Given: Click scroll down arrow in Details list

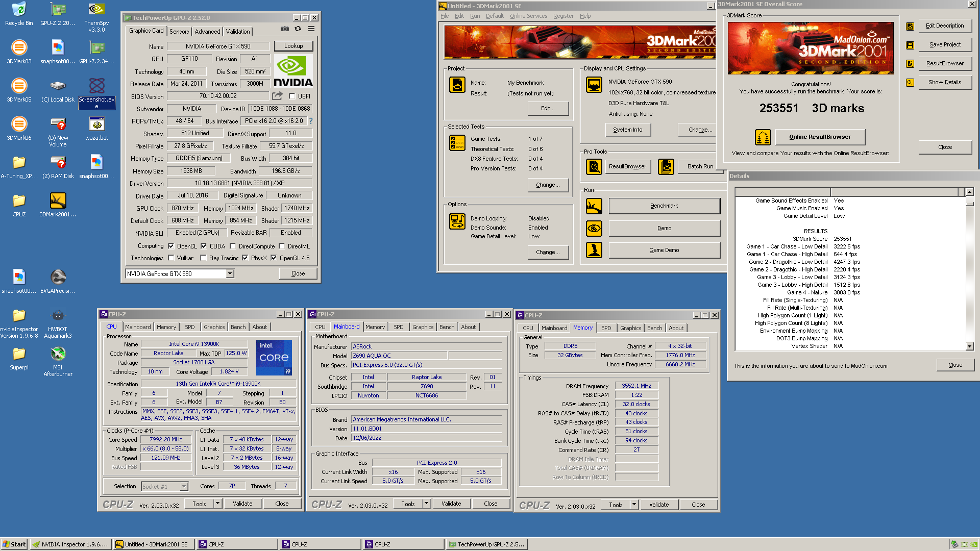Looking at the screenshot, I should point(969,346).
